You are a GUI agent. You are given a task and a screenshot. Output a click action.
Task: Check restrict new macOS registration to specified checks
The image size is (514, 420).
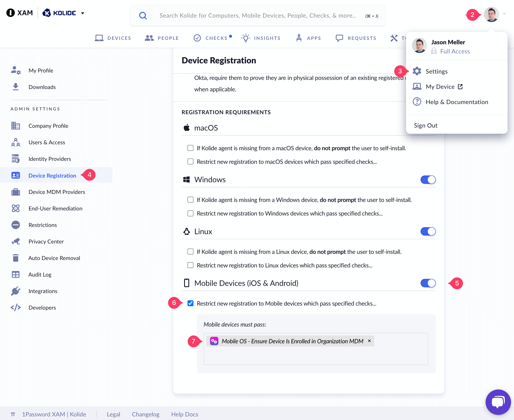pyautogui.click(x=191, y=161)
